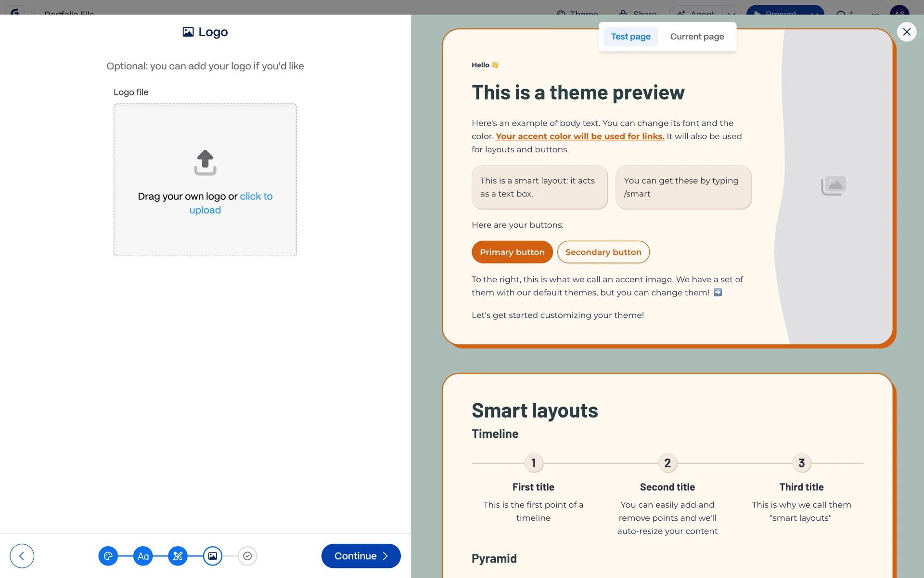Click timeline marker number 2

click(x=667, y=463)
